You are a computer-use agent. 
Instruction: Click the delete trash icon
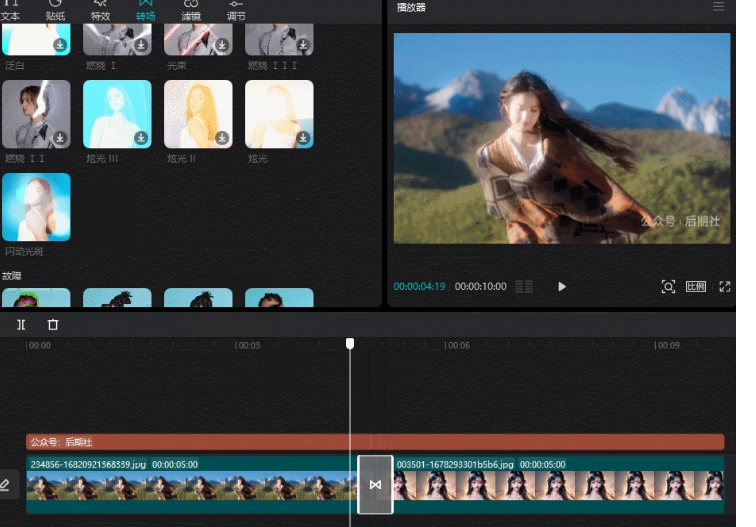click(x=53, y=325)
